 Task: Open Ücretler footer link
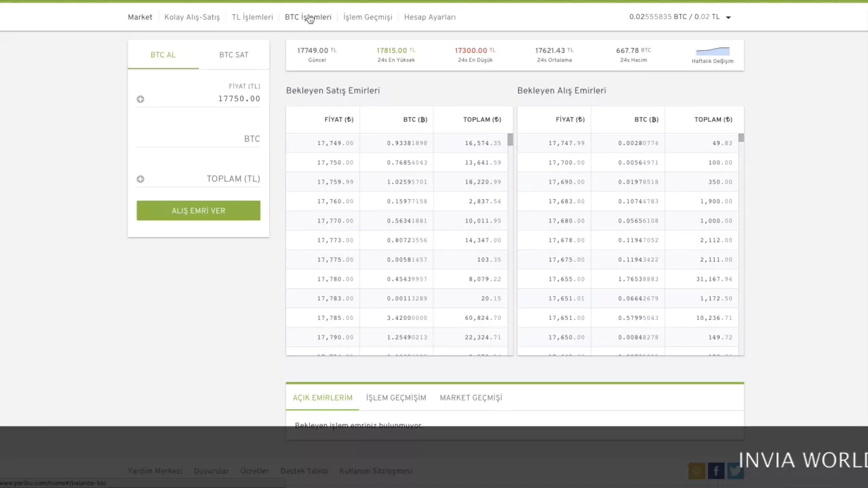click(254, 471)
